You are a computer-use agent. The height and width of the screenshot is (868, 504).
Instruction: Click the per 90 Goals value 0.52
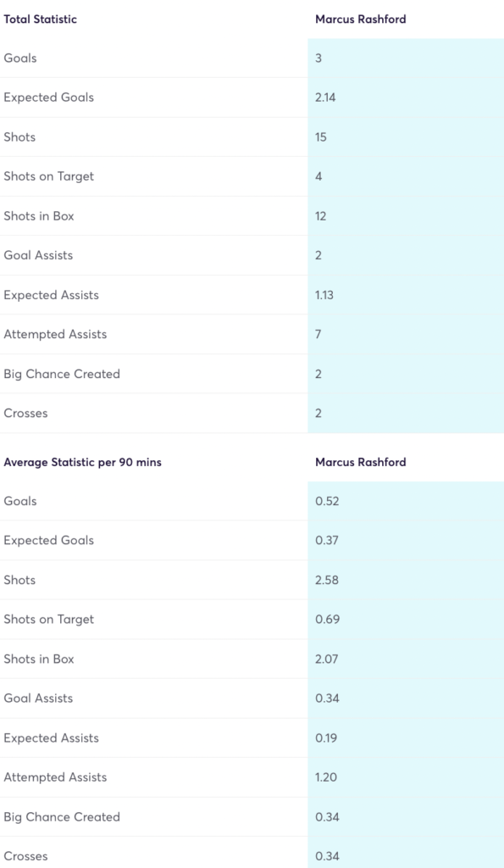click(x=327, y=501)
